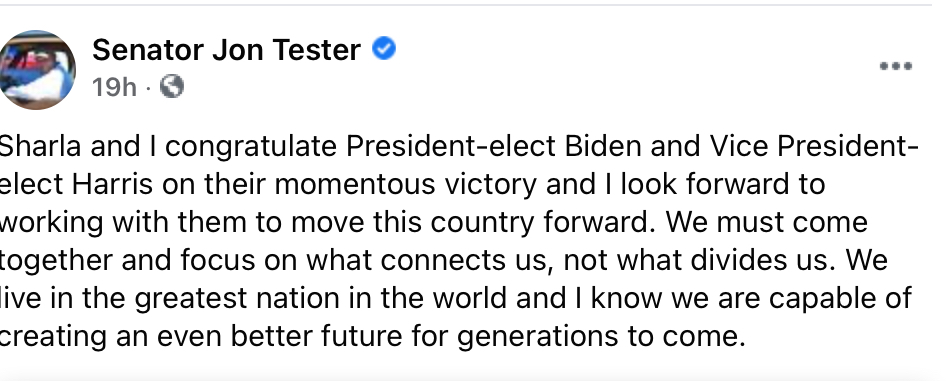Click the globe public audience icon
949x381 pixels.
tap(172, 87)
